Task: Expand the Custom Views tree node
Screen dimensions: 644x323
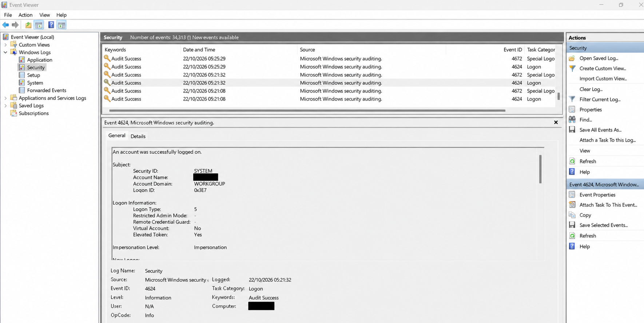Action: (x=5, y=45)
